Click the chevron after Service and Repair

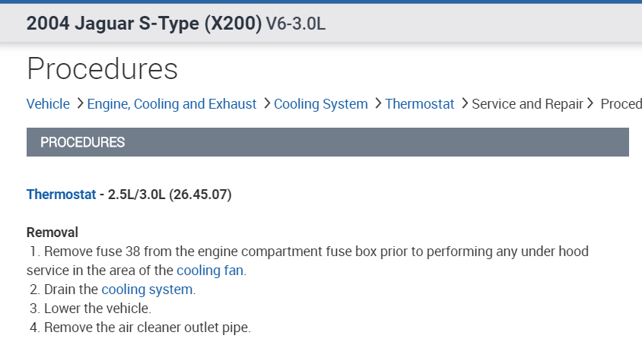[590, 103]
